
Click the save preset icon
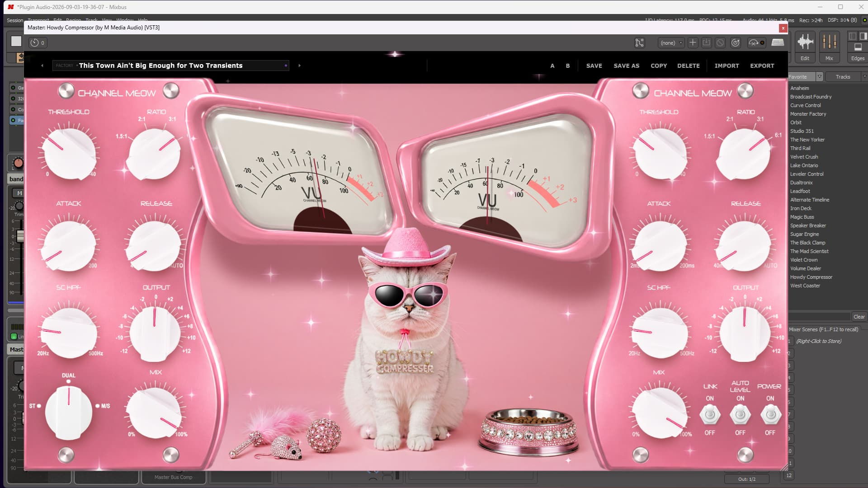pos(706,42)
